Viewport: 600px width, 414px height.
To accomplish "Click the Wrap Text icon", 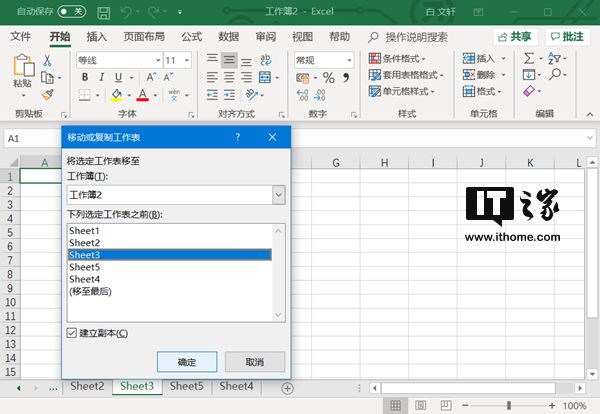I will 266,60.
